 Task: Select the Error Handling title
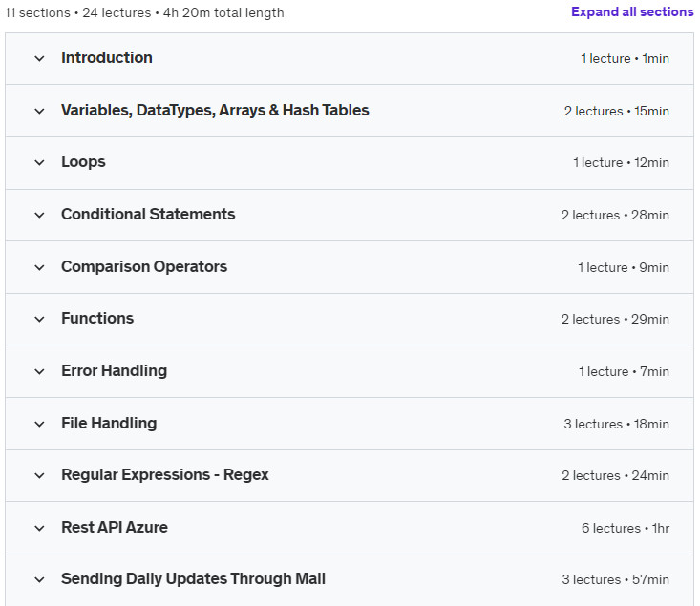[x=115, y=371]
